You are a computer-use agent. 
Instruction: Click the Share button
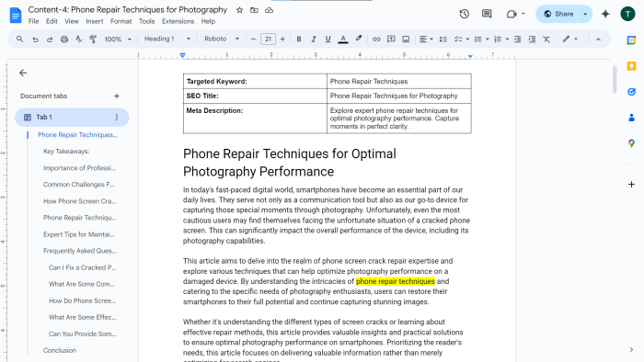(x=558, y=14)
